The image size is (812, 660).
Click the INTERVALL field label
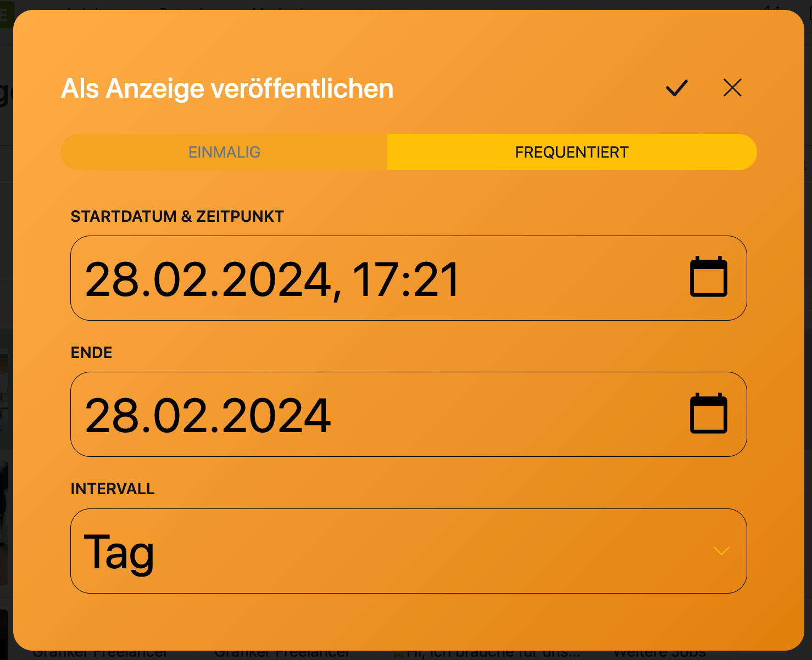click(113, 489)
